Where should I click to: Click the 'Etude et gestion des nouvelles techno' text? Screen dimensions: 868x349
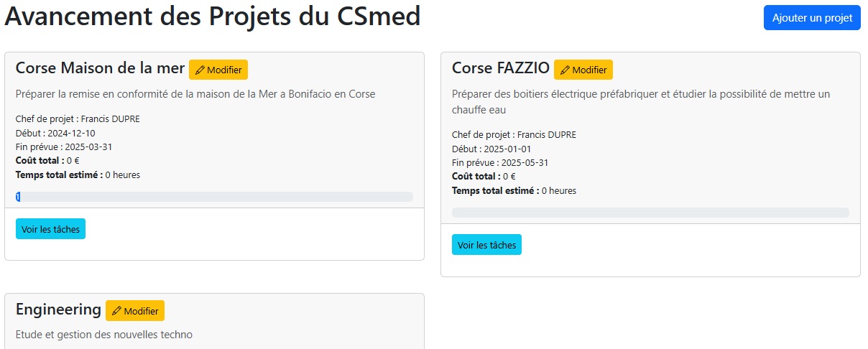(x=104, y=335)
